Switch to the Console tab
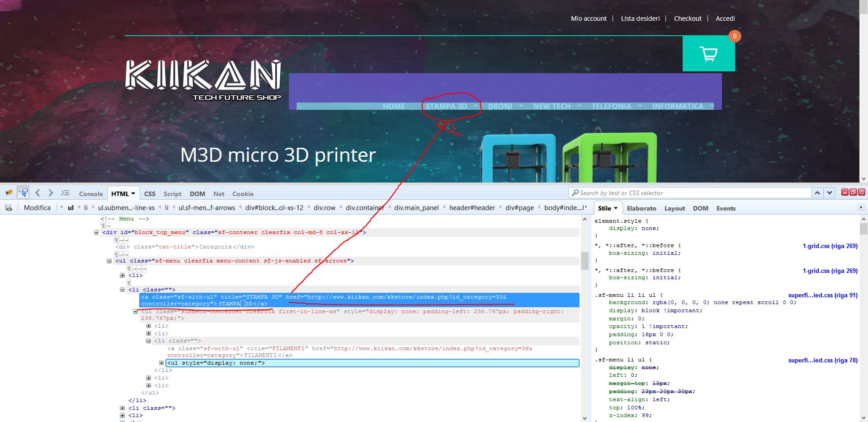The width and height of the screenshot is (868, 422). click(x=91, y=194)
